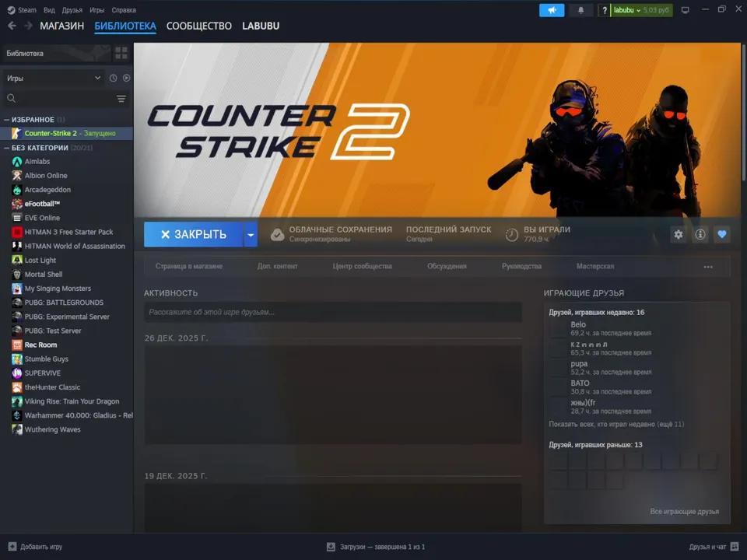Open the Вид menu

[x=49, y=10]
